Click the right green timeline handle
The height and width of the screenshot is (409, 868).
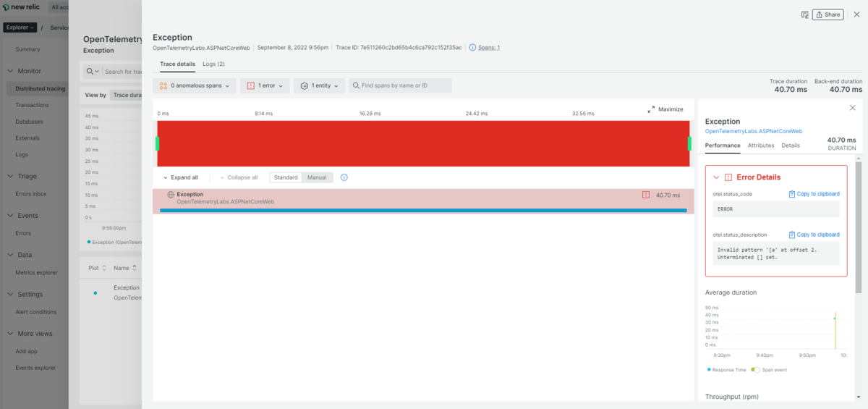(689, 143)
